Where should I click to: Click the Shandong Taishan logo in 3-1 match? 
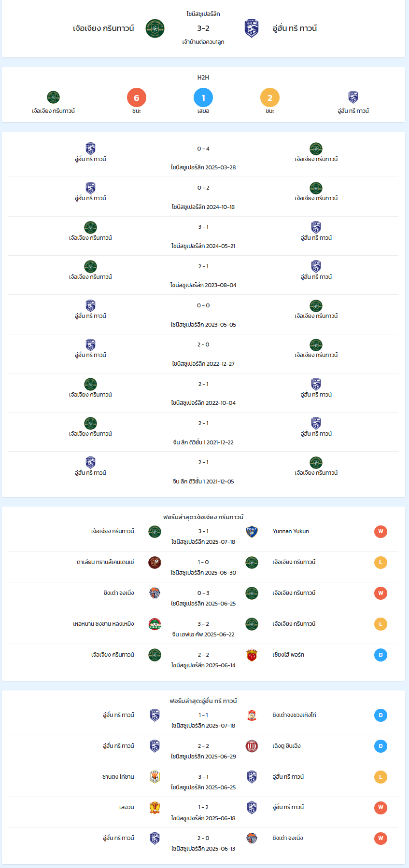tap(155, 777)
